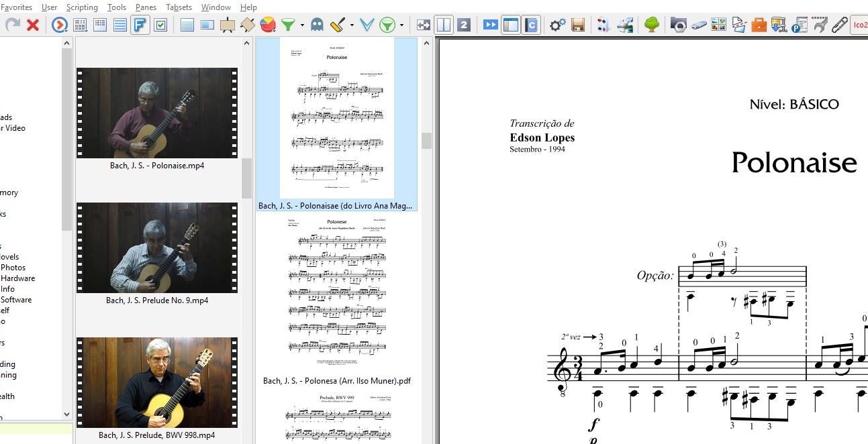Expand the green funnel filter dropdown arrow
Image resolution: width=868 pixels, height=444 pixels.
(x=302, y=25)
